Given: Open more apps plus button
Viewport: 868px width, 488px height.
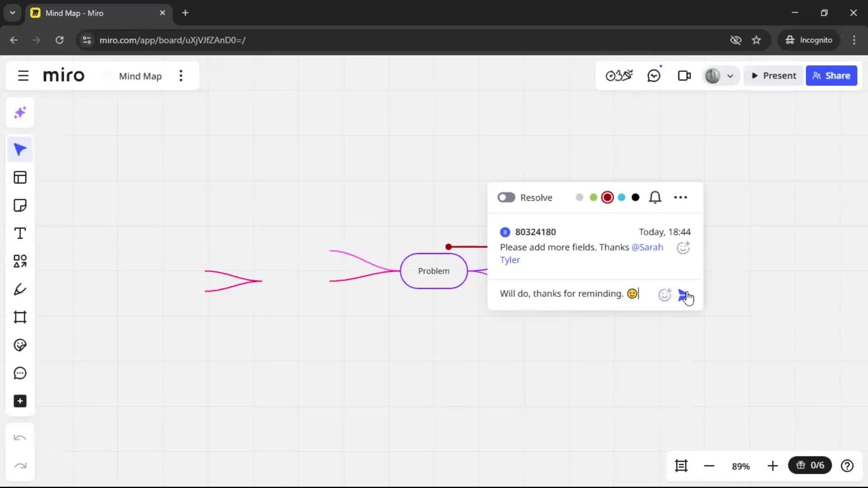Looking at the screenshot, I should tap(20, 401).
